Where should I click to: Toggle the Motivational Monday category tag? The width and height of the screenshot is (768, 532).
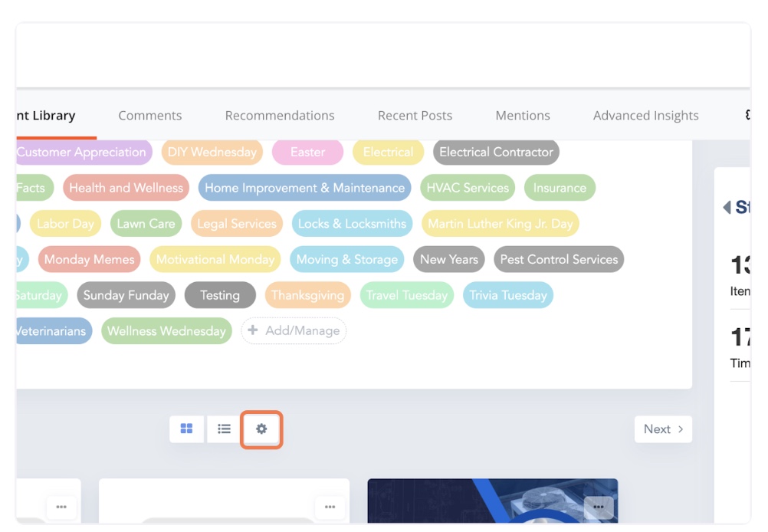pyautogui.click(x=215, y=260)
